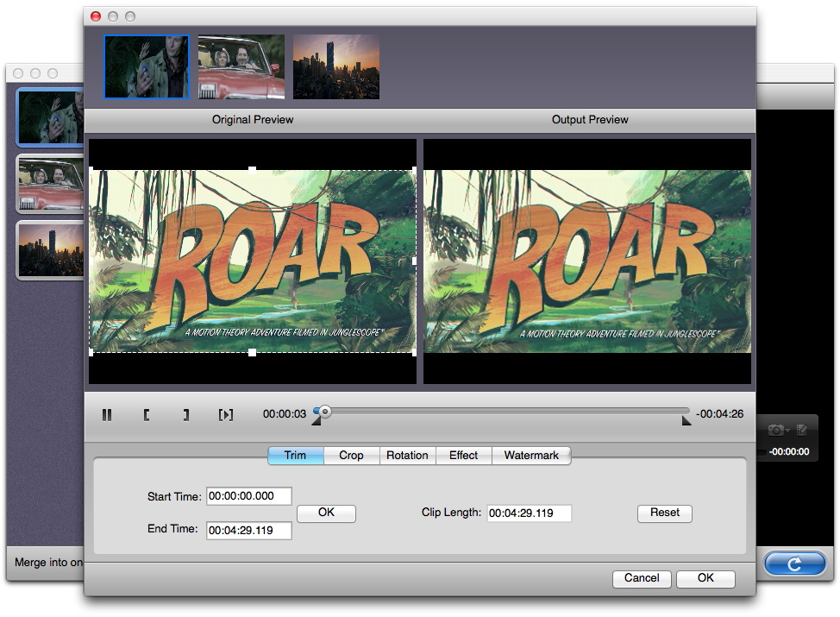Select the red convertible car clip thumbnail
Screen dimensions: 840x617
pos(241,67)
